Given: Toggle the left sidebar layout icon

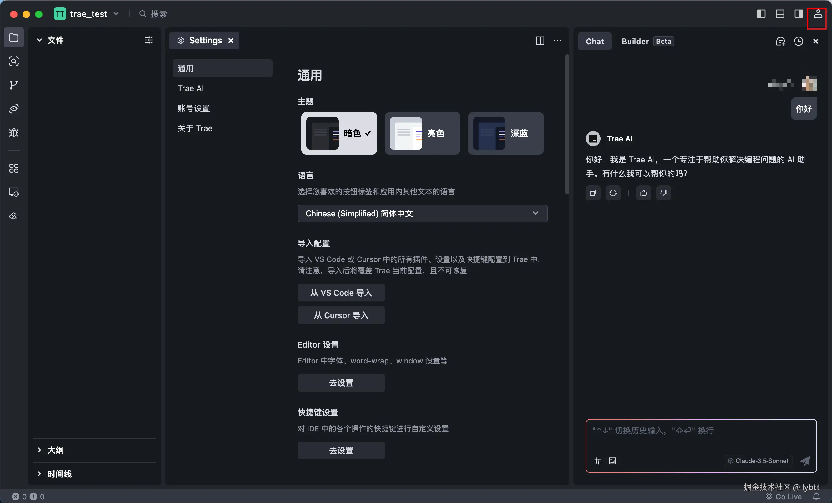Looking at the screenshot, I should (x=761, y=14).
